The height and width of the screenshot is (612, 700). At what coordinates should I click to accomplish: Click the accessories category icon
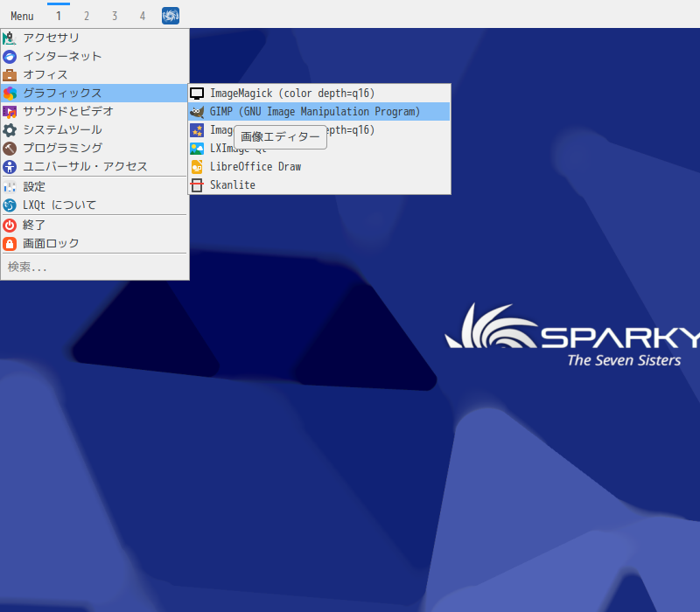[x=10, y=38]
